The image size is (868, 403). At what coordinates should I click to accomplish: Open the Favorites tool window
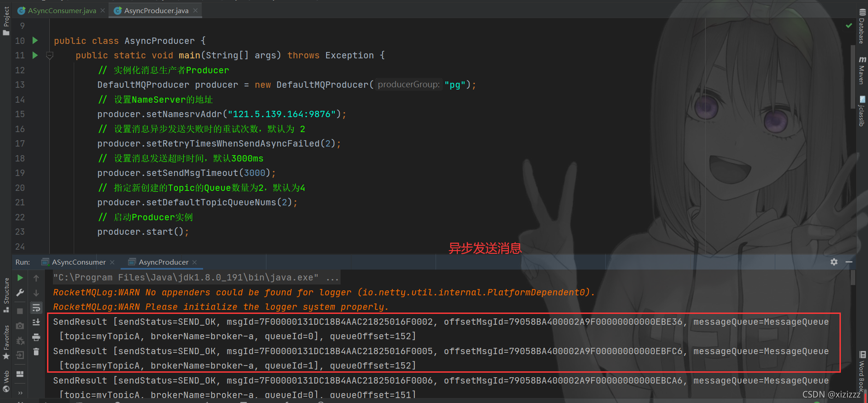[6, 342]
